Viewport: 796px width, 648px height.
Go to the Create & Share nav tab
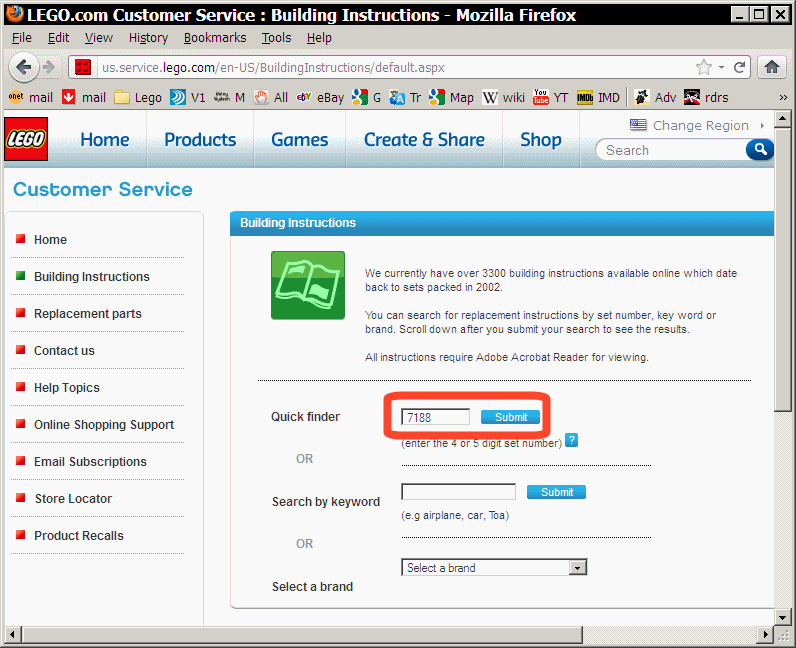tap(424, 139)
